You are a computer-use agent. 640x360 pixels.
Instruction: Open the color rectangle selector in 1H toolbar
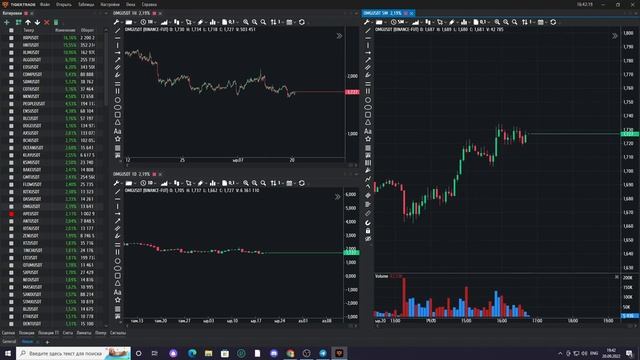click(130, 22)
